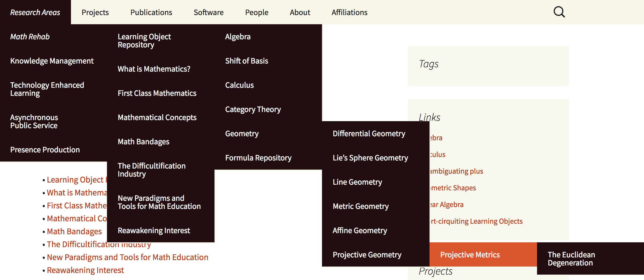Click the search magnifier icon
Image resolution: width=644 pixels, height=280 pixels.
[x=559, y=12]
